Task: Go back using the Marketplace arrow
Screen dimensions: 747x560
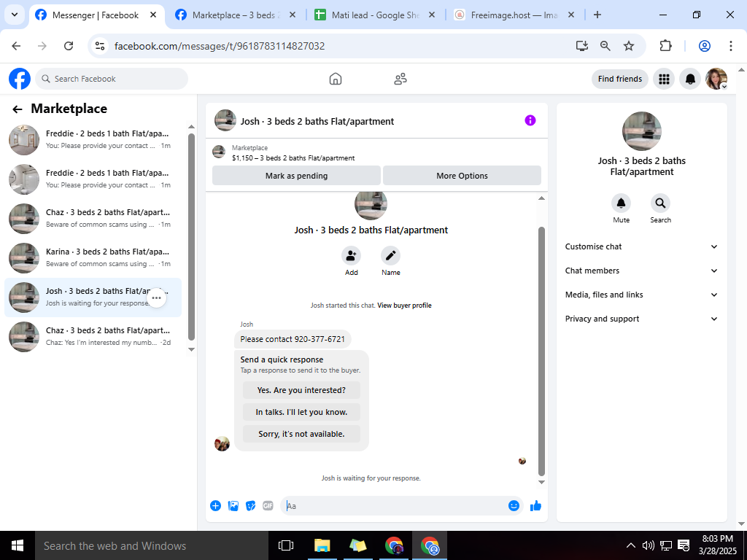Action: [x=18, y=109]
